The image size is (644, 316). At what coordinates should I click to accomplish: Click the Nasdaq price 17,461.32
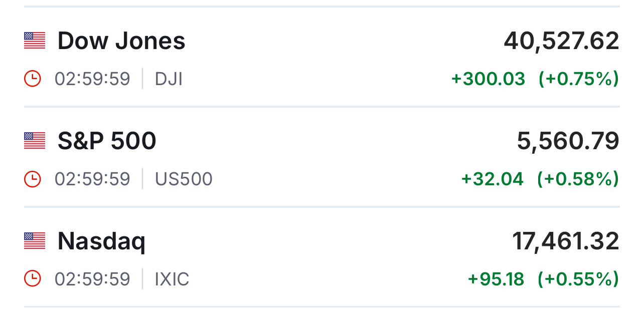565,241
